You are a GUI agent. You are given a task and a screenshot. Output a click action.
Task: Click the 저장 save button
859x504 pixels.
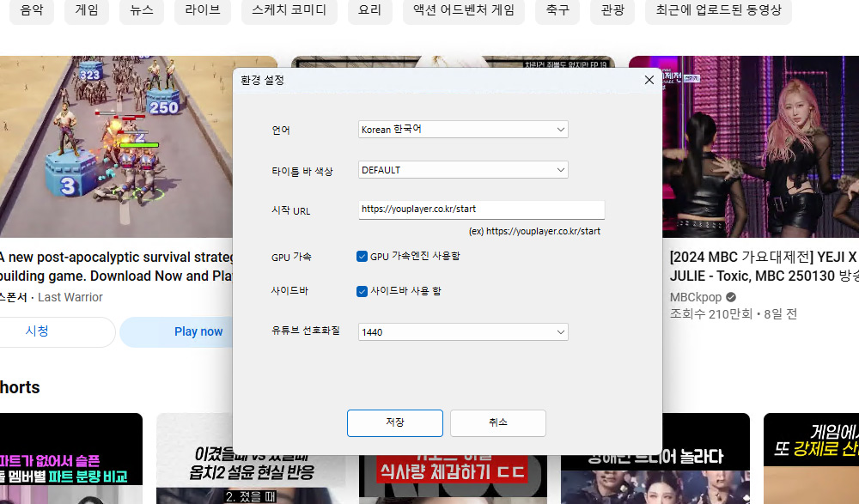395,423
